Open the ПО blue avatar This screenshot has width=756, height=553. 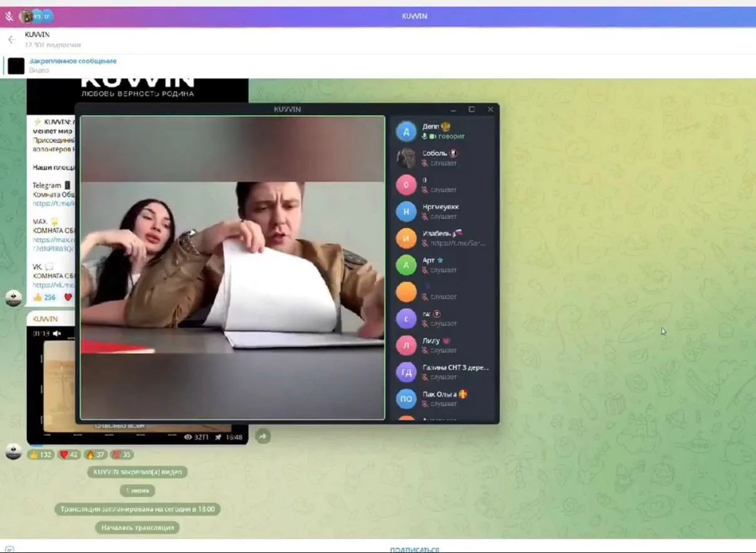click(x=406, y=399)
